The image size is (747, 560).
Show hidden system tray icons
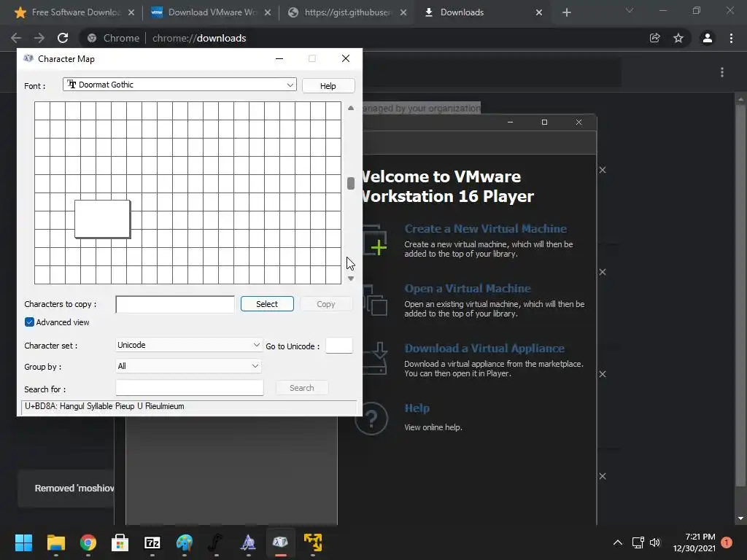click(x=617, y=542)
